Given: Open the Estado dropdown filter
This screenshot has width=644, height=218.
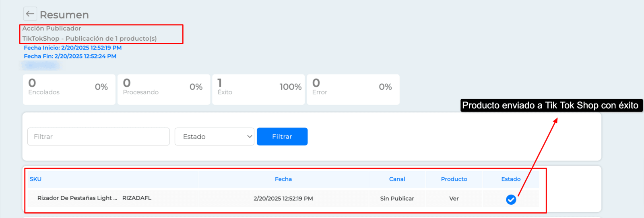Looking at the screenshot, I should pyautogui.click(x=214, y=137).
